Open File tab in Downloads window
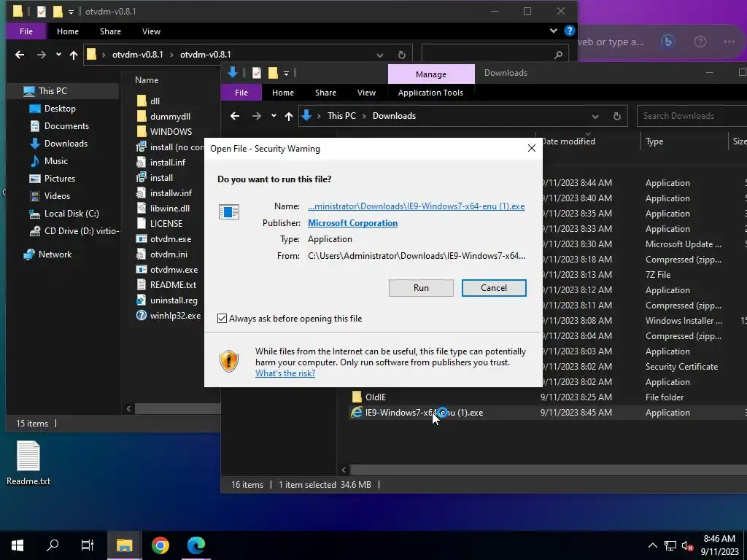Viewport: 747px width, 560px height. (241, 93)
